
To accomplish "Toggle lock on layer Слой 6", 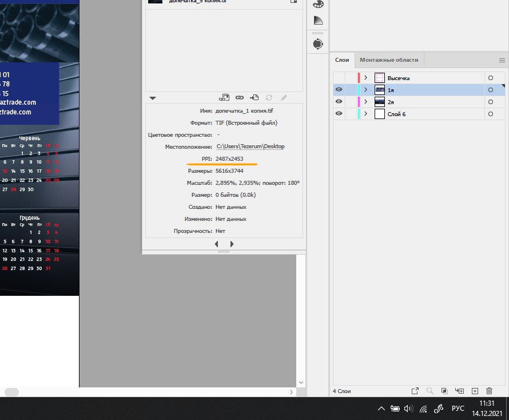I will tap(350, 114).
